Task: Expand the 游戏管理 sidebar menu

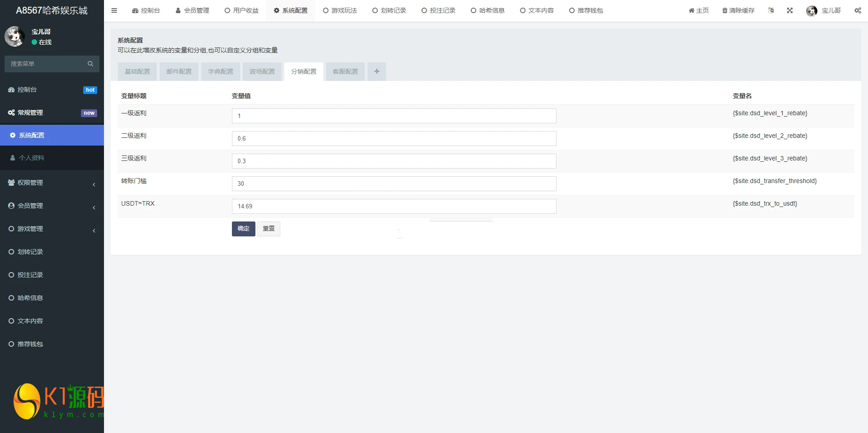Action: tap(52, 229)
